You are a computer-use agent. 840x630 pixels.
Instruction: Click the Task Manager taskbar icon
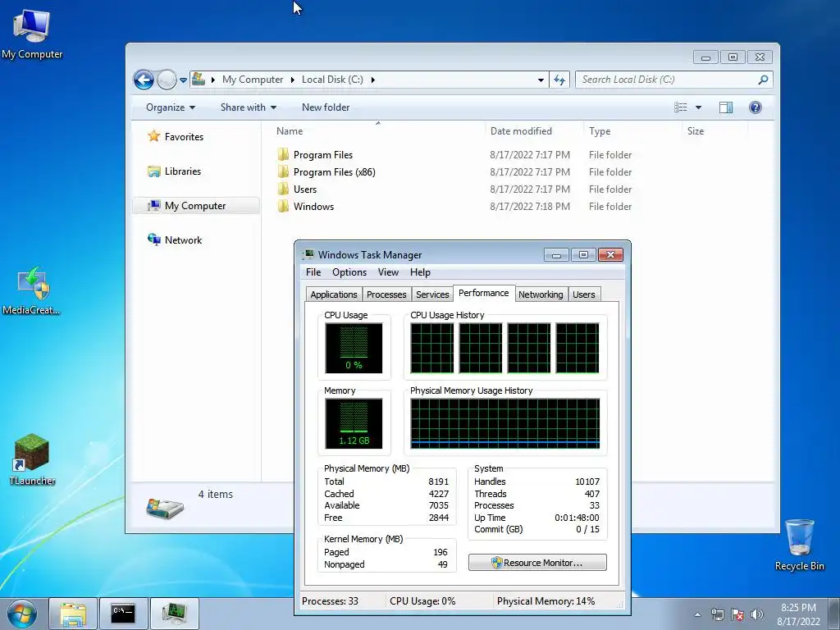(x=174, y=614)
